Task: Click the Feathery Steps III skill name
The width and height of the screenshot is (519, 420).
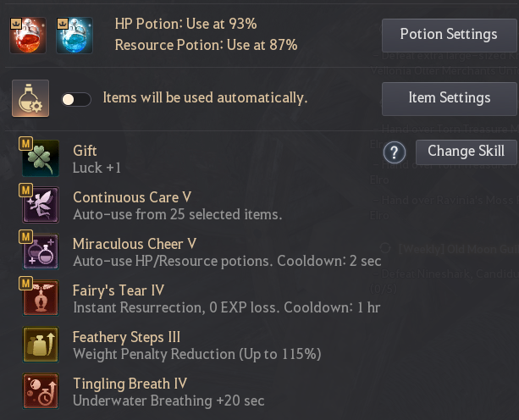Action: [x=126, y=337]
